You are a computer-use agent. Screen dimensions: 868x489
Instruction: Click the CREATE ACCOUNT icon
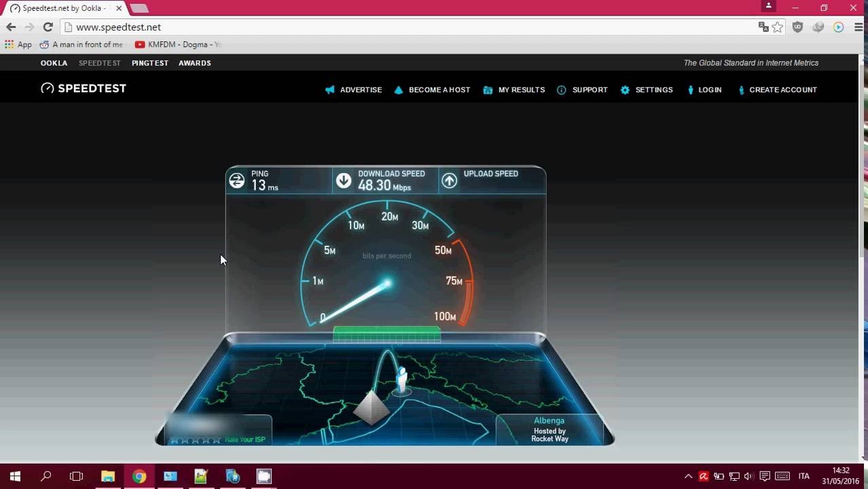pos(742,90)
